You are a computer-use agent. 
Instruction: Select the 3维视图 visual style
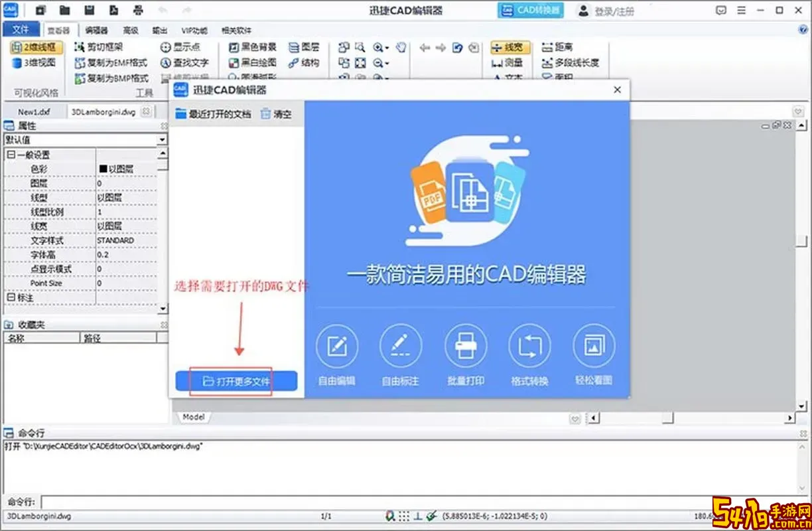point(34,63)
